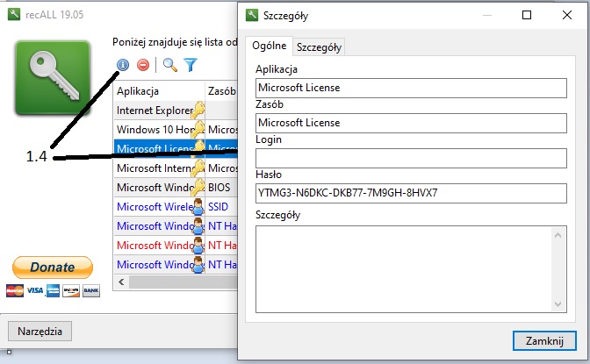Viewport: 590px width, 364px height.
Task: Click the magnifier search toolbar icon
Action: coord(170,65)
